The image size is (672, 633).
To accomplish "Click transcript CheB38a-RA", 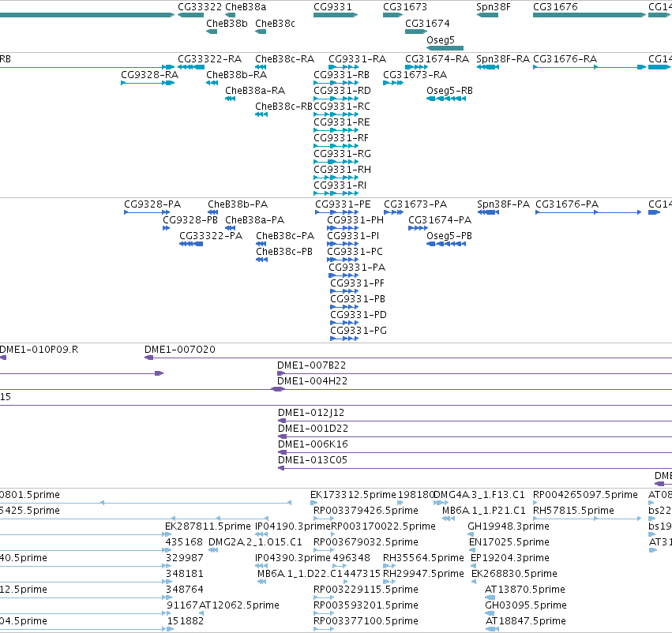I will pyautogui.click(x=255, y=91).
